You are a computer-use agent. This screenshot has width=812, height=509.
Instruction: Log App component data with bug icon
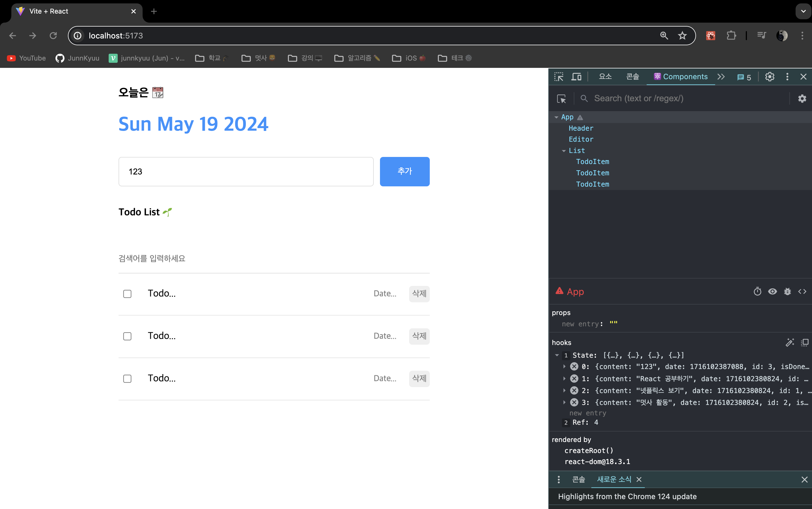(x=787, y=292)
